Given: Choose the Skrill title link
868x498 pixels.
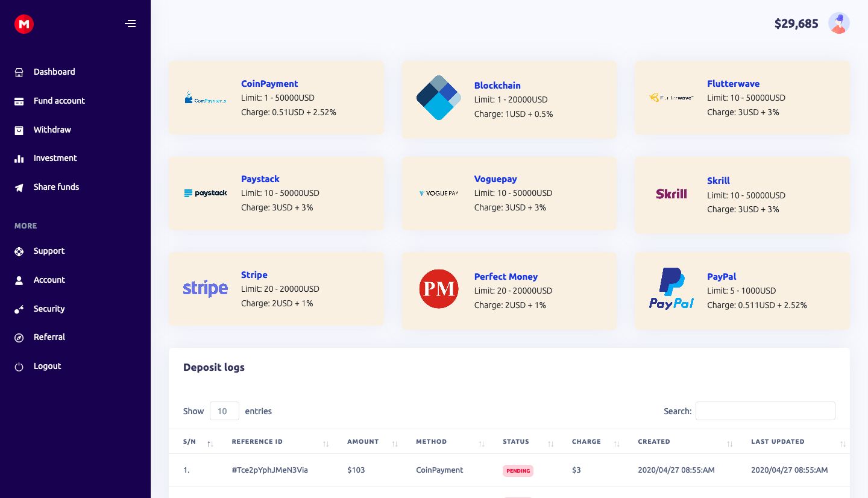Looking at the screenshot, I should point(719,181).
